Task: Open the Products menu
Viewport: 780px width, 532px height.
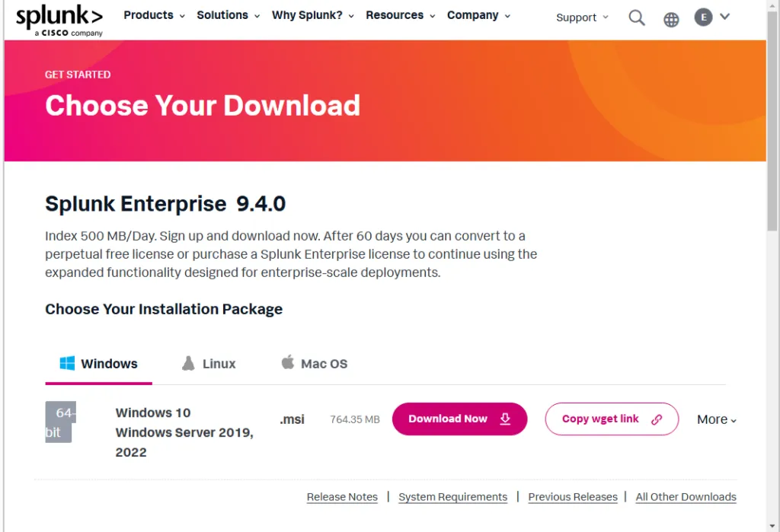Action: pos(154,15)
